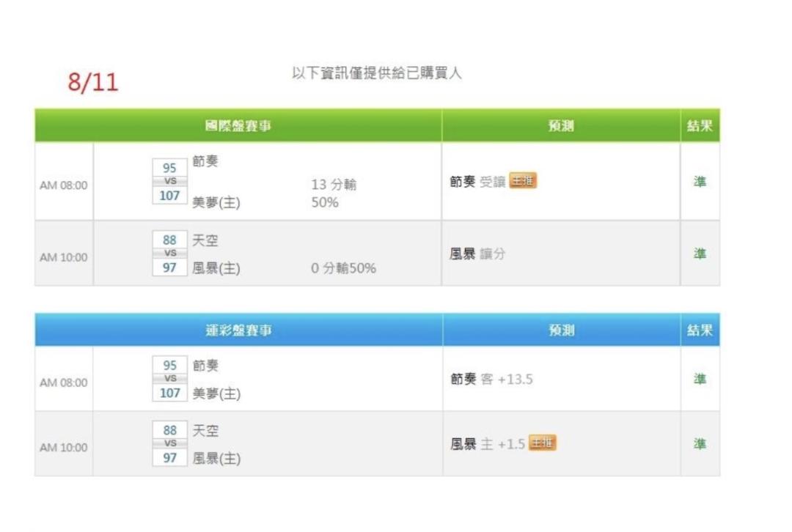Click the VS badge between 88 and 97 in 國際盤
Image resolution: width=792 pixels, height=532 pixels.
tap(170, 254)
